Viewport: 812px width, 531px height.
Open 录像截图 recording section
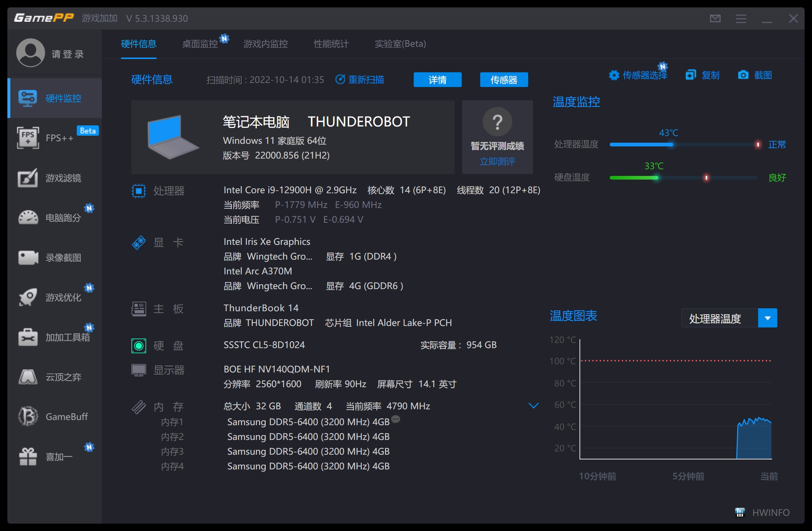pos(55,258)
